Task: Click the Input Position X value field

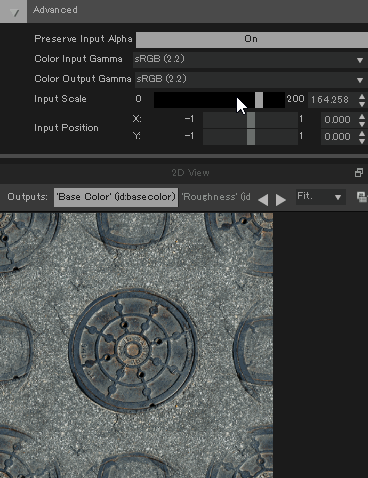Action: coord(339,120)
